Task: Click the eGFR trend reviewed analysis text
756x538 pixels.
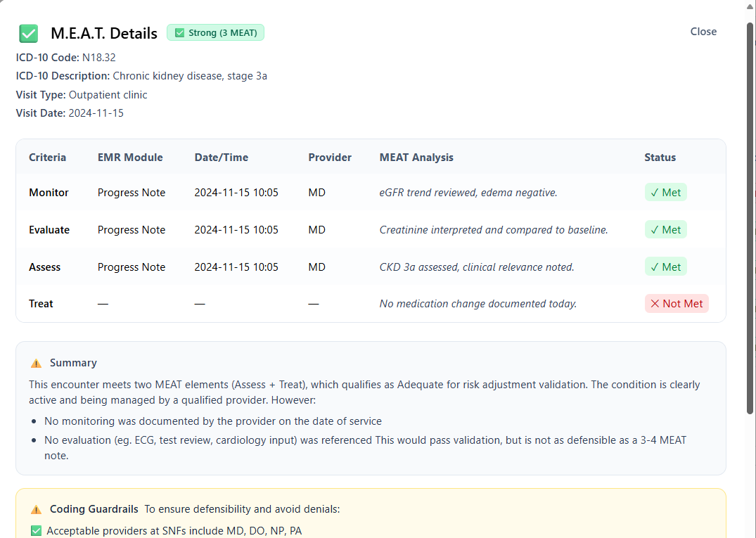Action: click(468, 193)
